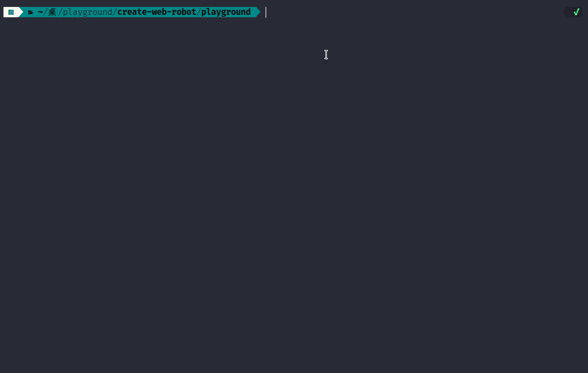Click the first non-bold playground directory name
This screenshot has height=373, width=588.
(x=88, y=12)
